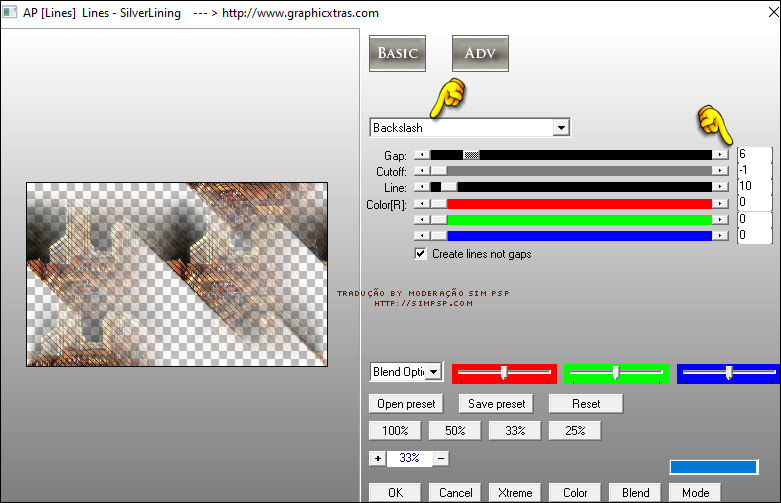Click the Save preset button
This screenshot has width=781, height=503.
pyautogui.click(x=496, y=404)
